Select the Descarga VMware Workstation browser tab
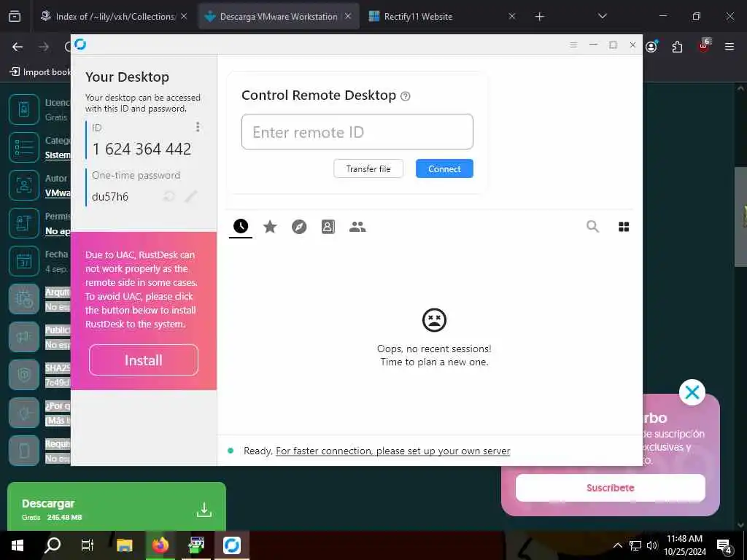The image size is (747, 560). (x=278, y=16)
